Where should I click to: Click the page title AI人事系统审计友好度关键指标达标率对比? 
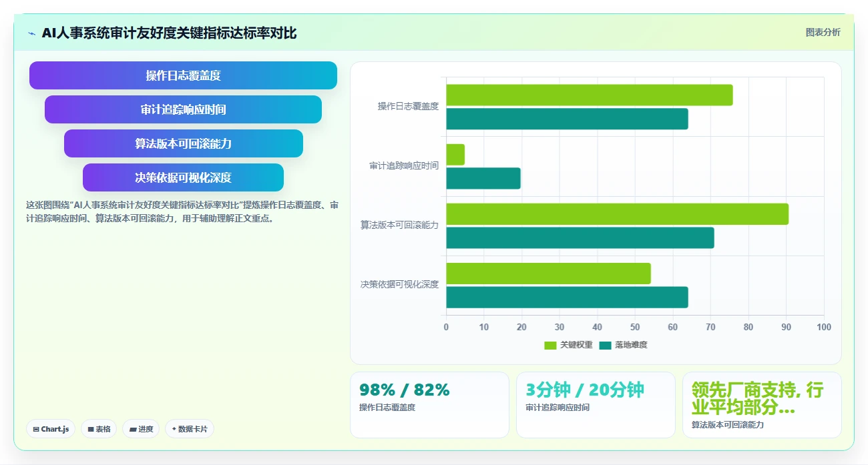pyautogui.click(x=169, y=33)
